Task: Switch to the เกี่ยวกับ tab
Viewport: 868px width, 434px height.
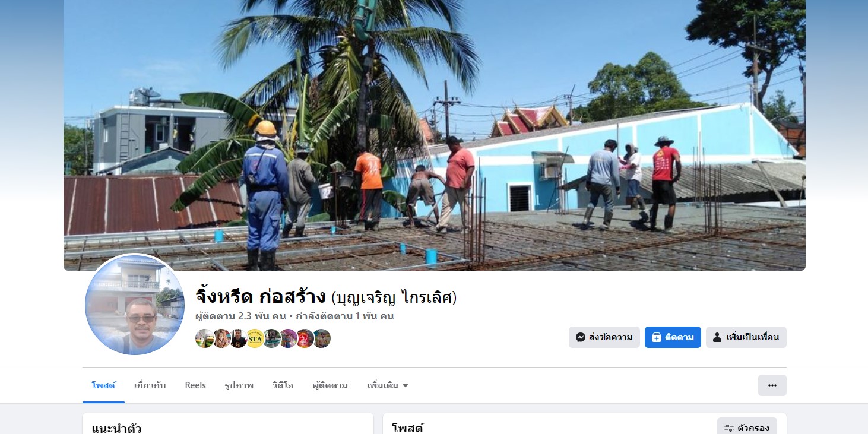Action: point(150,385)
